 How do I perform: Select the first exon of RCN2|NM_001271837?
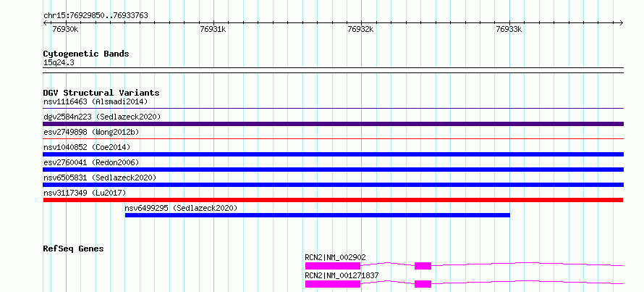click(333, 284)
